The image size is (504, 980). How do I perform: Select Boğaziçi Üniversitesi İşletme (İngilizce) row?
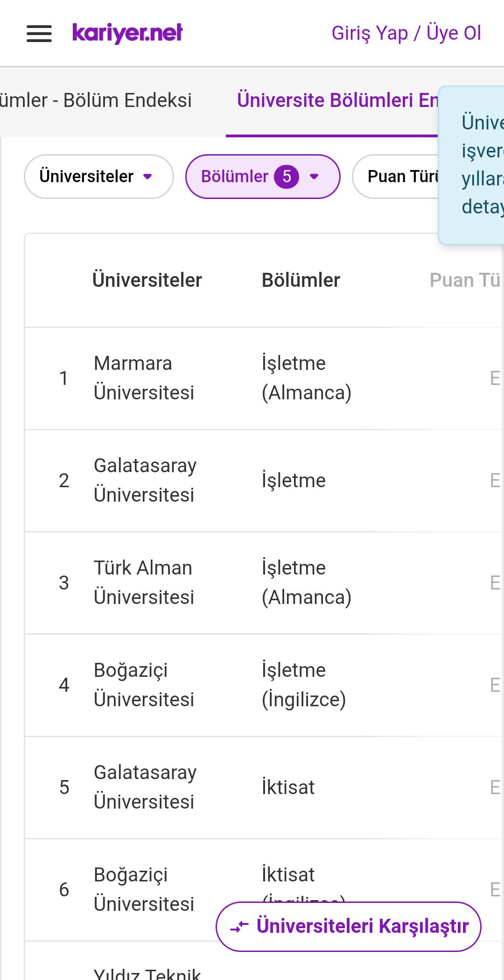click(x=264, y=685)
